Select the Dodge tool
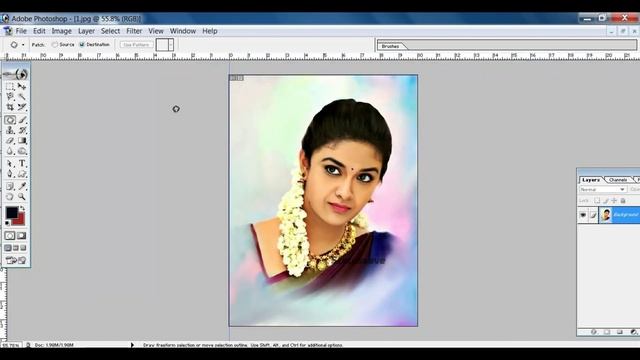The image size is (640, 360). tap(22, 151)
